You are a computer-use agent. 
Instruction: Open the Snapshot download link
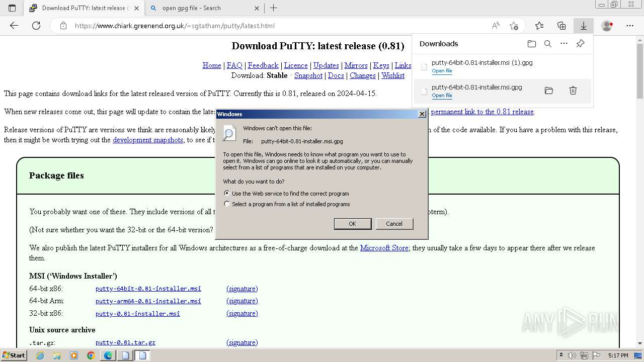click(x=308, y=75)
